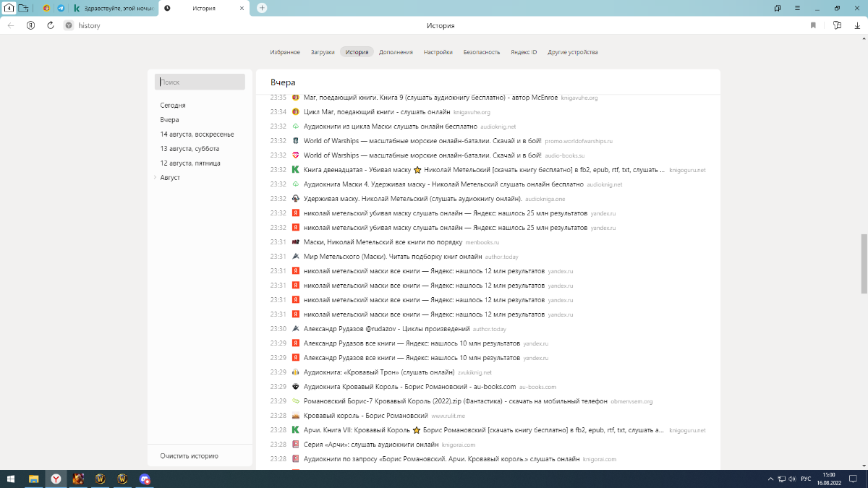Switch to the Здравствуйте, этой ночью tab
Image resolution: width=868 pixels, height=488 pixels.
point(117,8)
